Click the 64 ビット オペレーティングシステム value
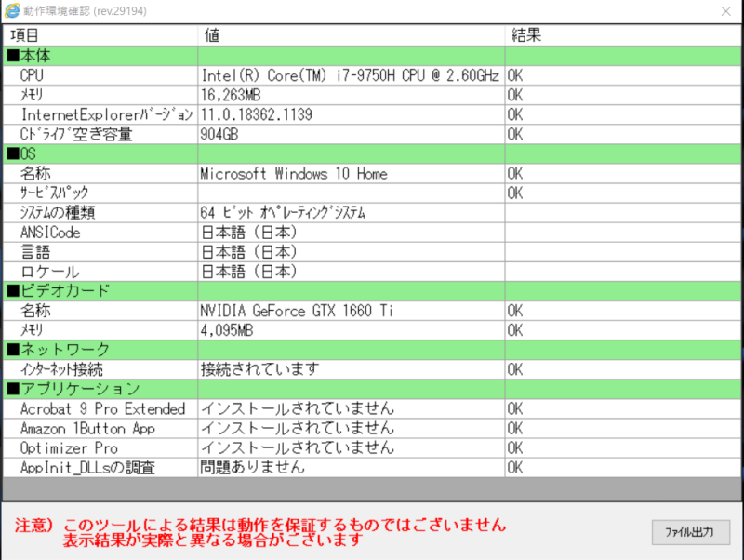Screen dimensions: 744x560 (x=283, y=213)
